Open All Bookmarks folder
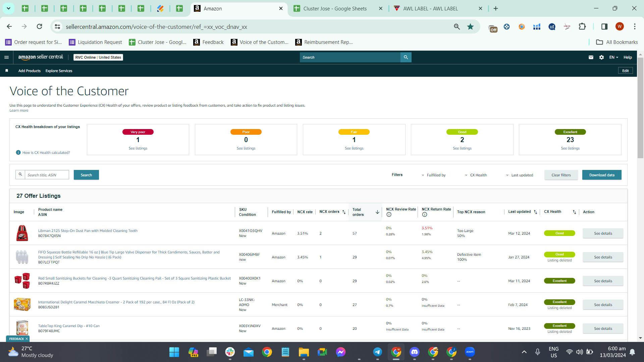 (x=617, y=42)
